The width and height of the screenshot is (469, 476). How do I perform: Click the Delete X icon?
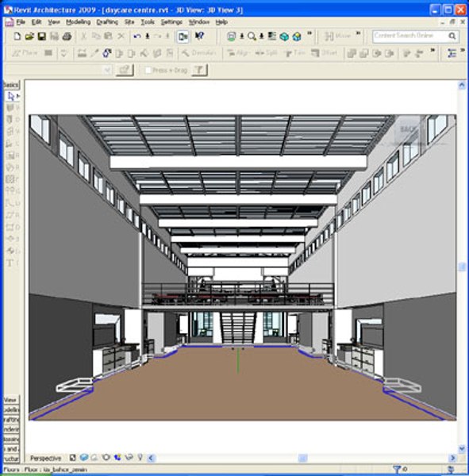tap(121, 36)
